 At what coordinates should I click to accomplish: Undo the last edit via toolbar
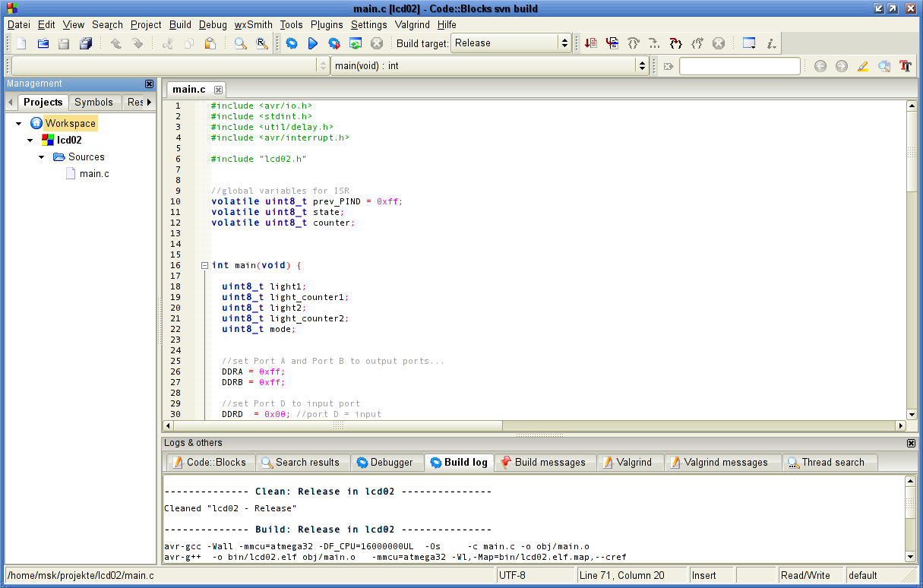point(116,43)
